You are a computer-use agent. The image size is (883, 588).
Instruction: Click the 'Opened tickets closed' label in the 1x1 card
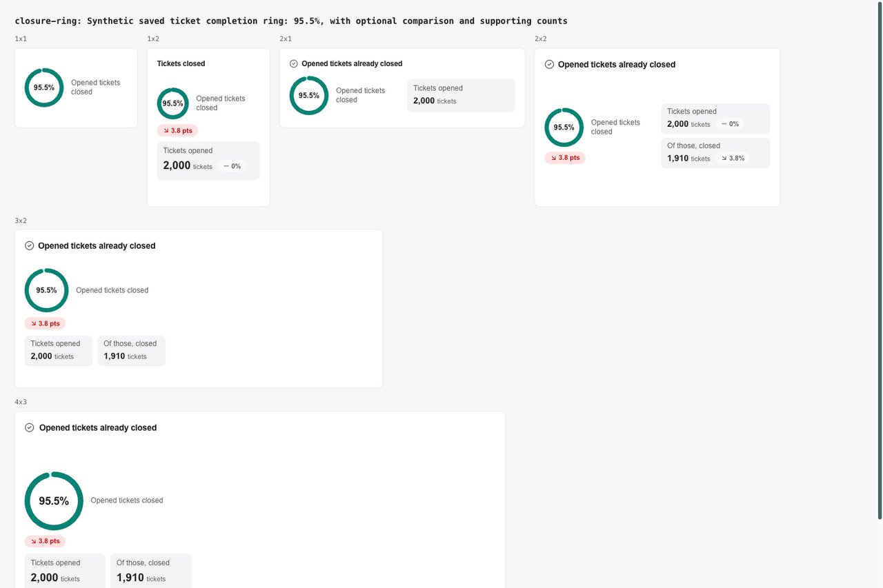pos(95,87)
